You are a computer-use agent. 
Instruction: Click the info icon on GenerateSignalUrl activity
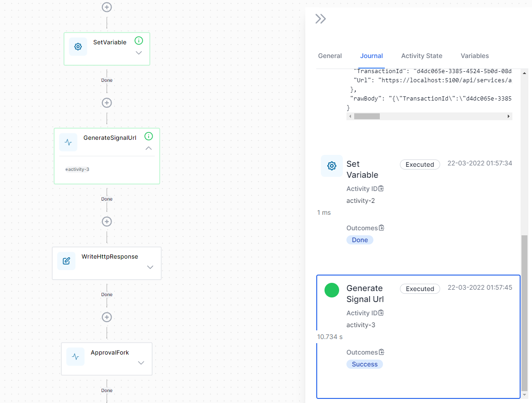click(149, 136)
